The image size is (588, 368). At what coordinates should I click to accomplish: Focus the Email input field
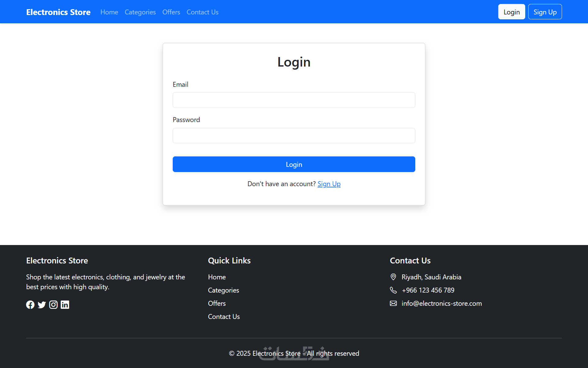point(294,100)
